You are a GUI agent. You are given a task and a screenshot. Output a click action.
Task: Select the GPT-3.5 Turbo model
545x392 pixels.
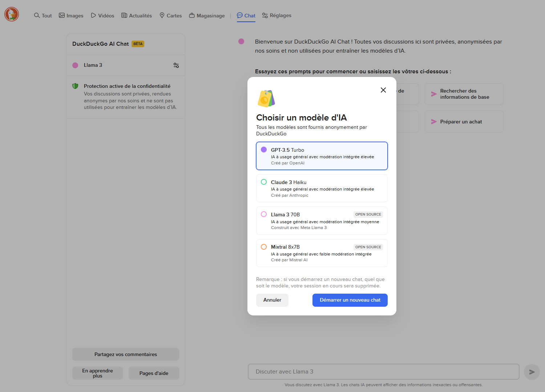tap(322, 156)
